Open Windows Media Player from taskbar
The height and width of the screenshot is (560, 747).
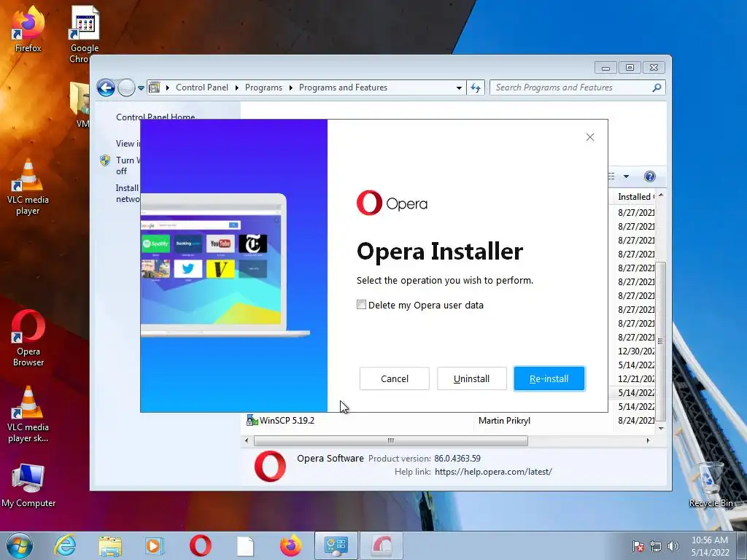point(155,545)
